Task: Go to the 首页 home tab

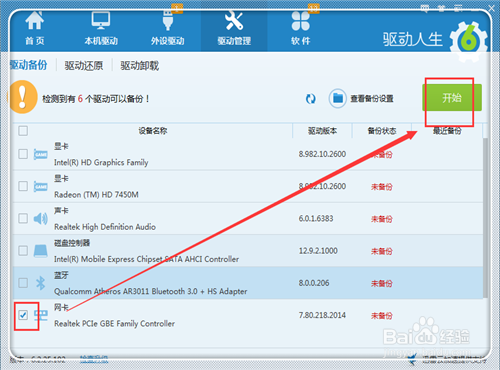Action: tap(35, 29)
